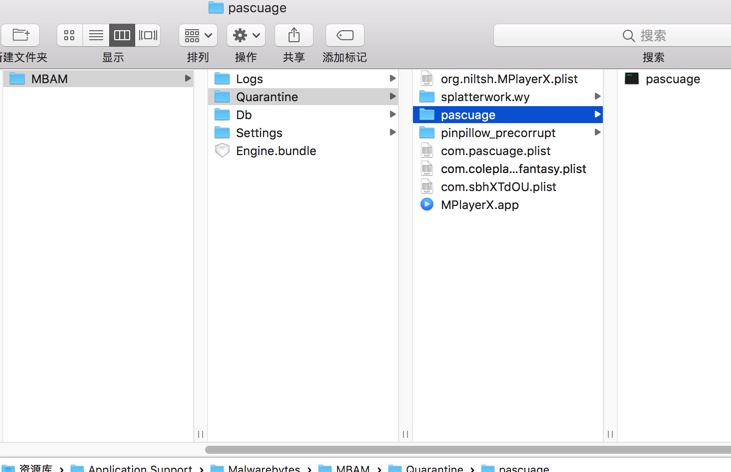This screenshot has width=731, height=472.
Task: Go to 资源库 in path bar
Action: click(27, 468)
